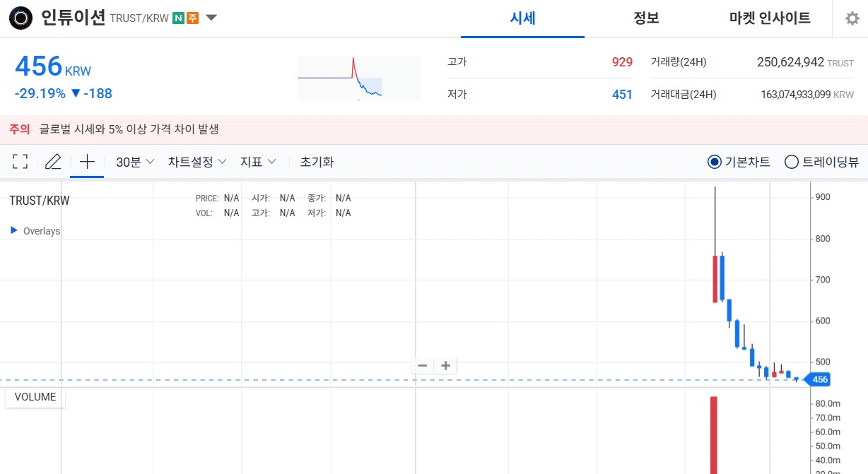868x474 pixels.
Task: Click the 거래대금 163,074,933,099 value
Action: point(795,94)
